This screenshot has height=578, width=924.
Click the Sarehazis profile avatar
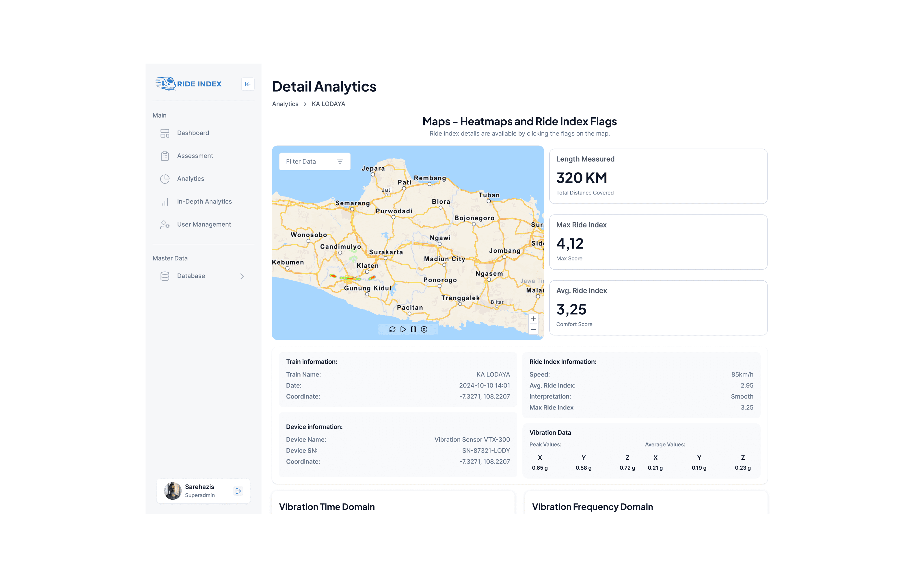(x=173, y=491)
